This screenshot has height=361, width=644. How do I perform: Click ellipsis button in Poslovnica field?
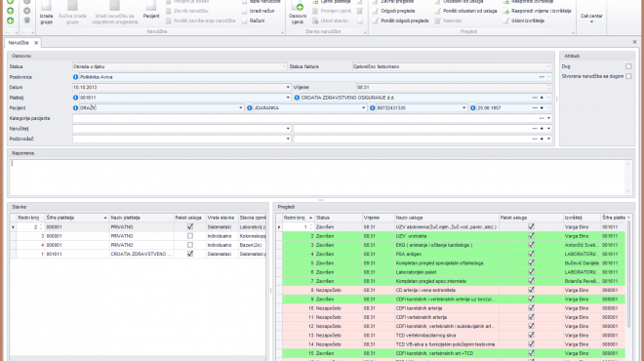[x=542, y=77]
